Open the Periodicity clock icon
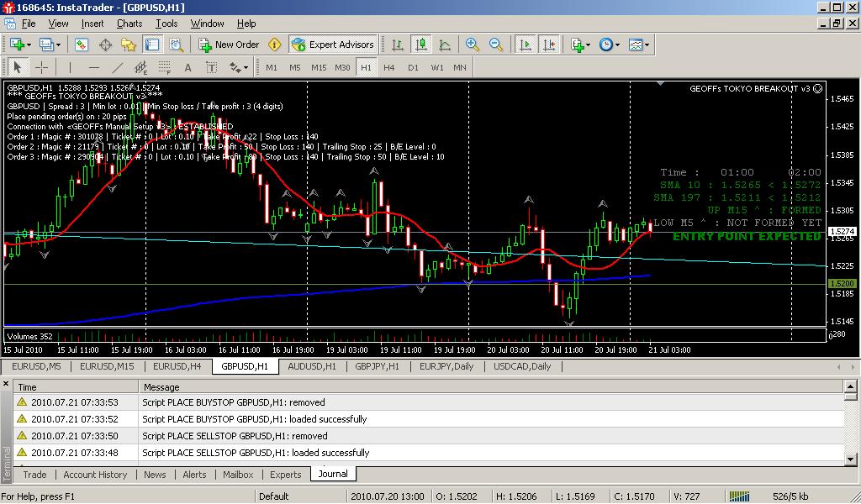 (605, 45)
